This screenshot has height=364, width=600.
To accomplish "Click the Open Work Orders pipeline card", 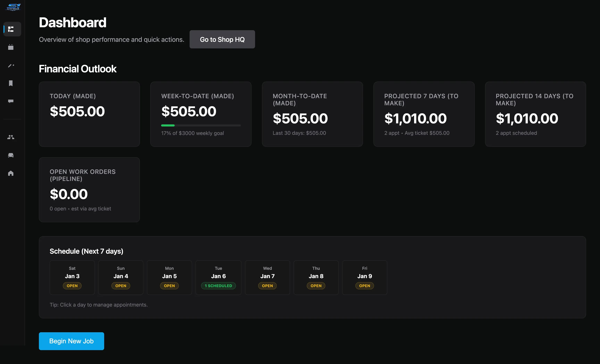I will tap(89, 189).
